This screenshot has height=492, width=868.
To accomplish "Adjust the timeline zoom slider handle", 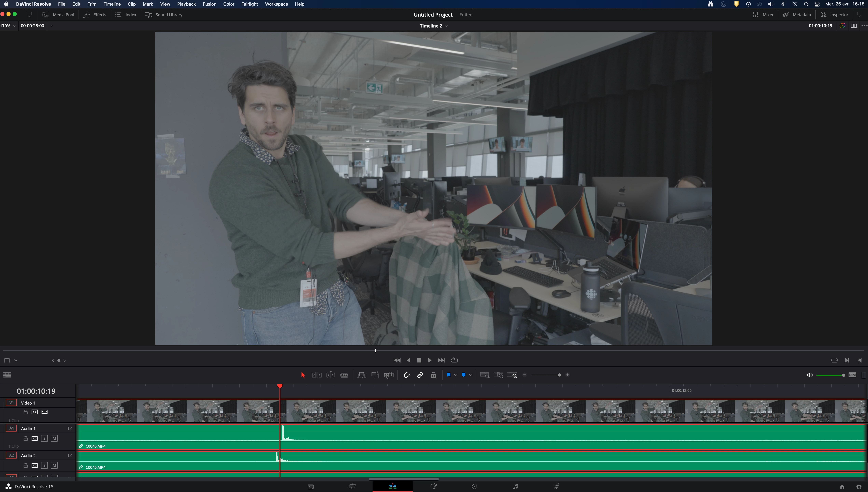I will [559, 375].
